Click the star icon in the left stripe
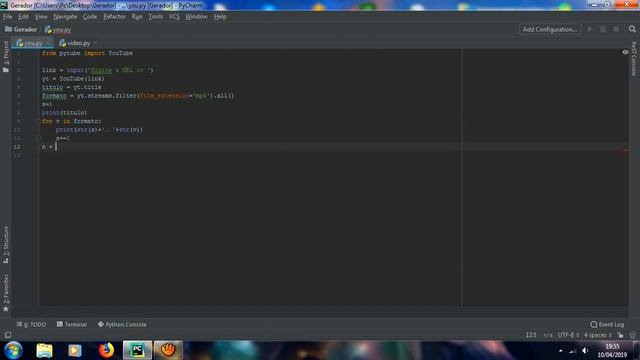640x360 pixels. (x=6, y=309)
